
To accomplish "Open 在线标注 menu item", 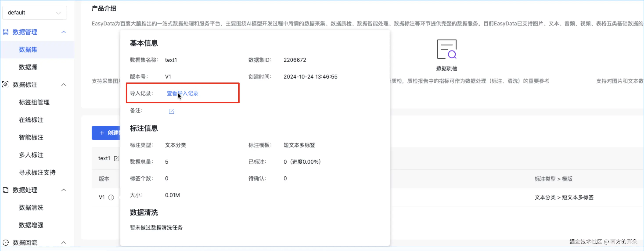I will (31, 120).
